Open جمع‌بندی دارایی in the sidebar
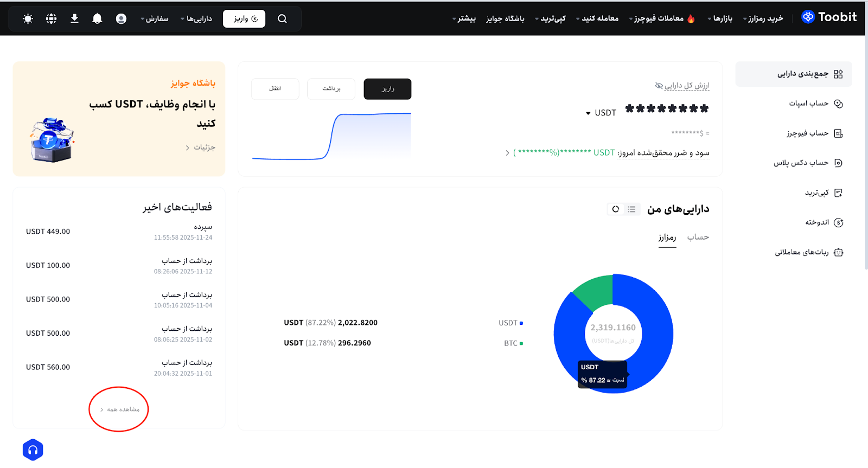Viewport: 868px width, 468px height. (793, 74)
